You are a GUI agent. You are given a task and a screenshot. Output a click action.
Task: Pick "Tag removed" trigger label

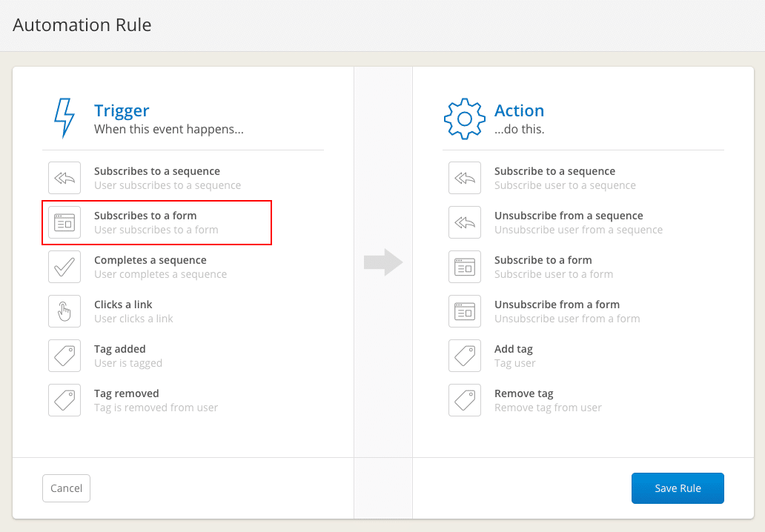click(x=126, y=393)
